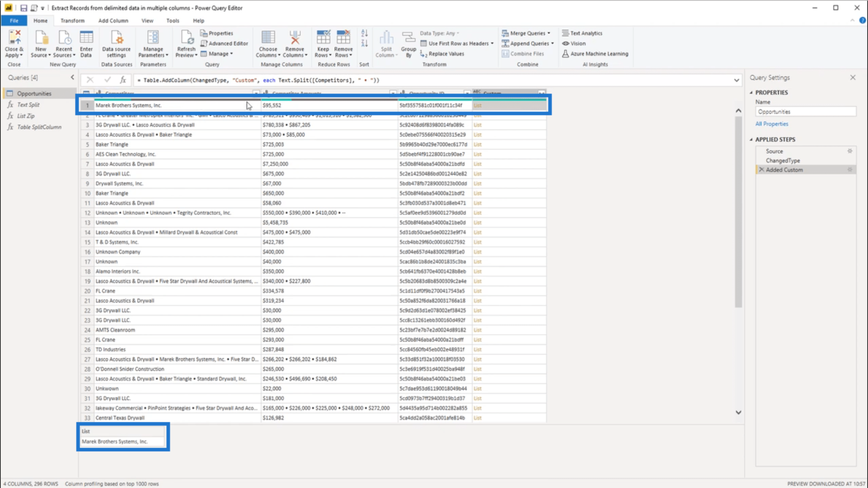Click Choose Columns icon

(268, 38)
